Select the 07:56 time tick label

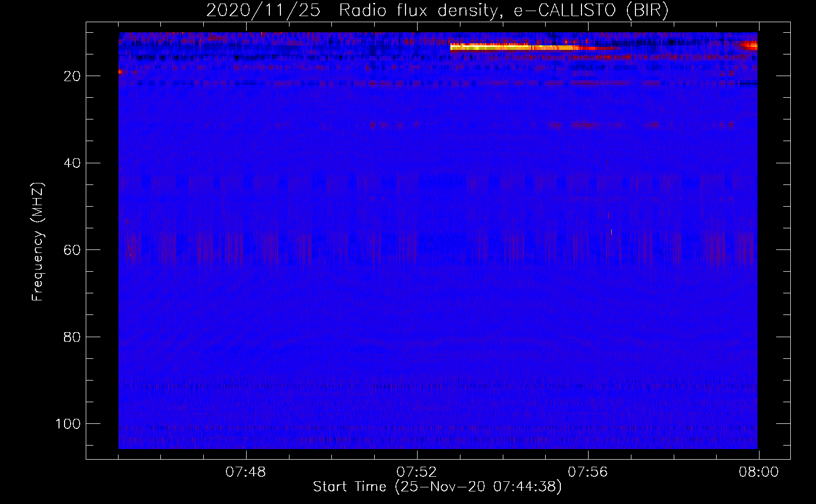[588, 472]
